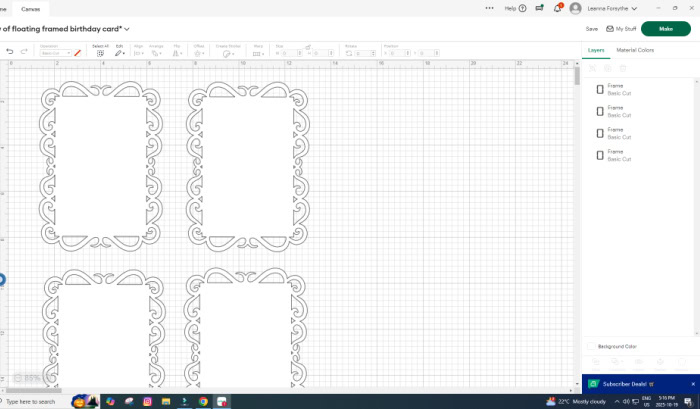700x409 pixels.
Task: Open the notifications bell
Action: coord(558,8)
